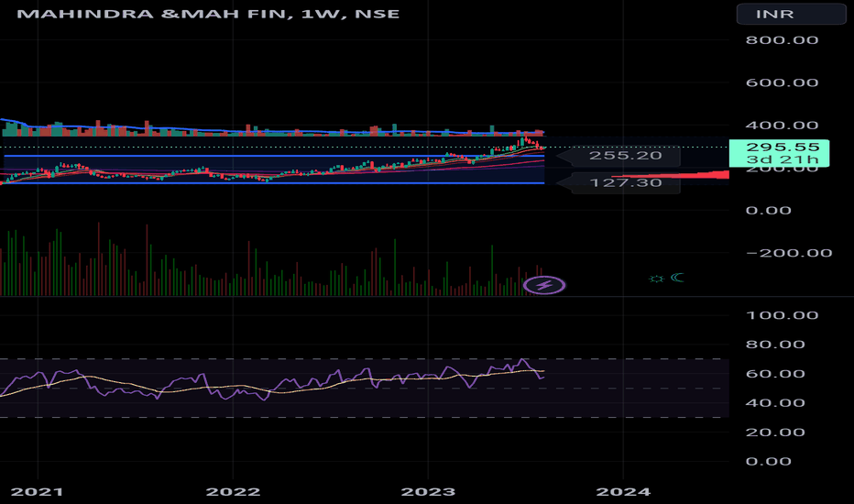Click the 600.00 price axis label

(x=783, y=82)
